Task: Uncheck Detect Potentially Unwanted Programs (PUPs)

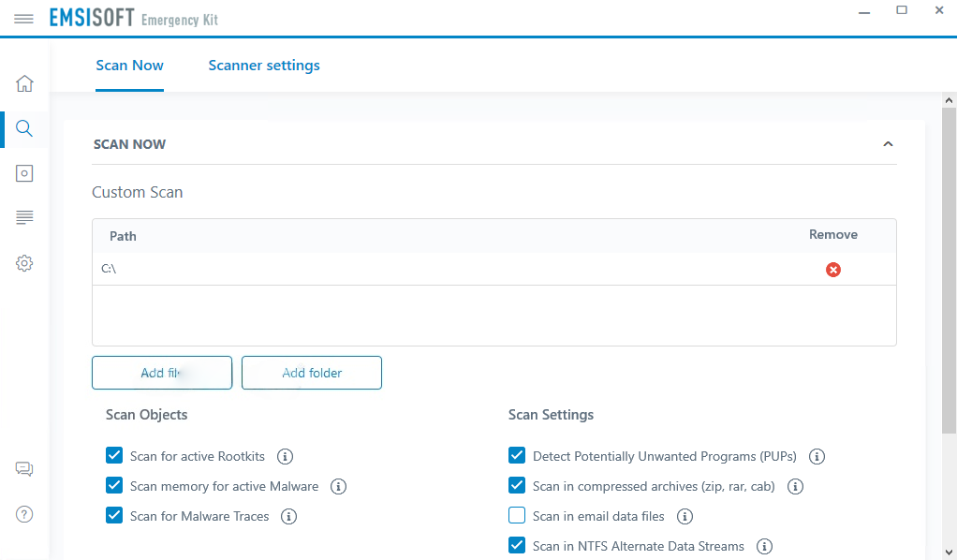Action: pos(517,455)
